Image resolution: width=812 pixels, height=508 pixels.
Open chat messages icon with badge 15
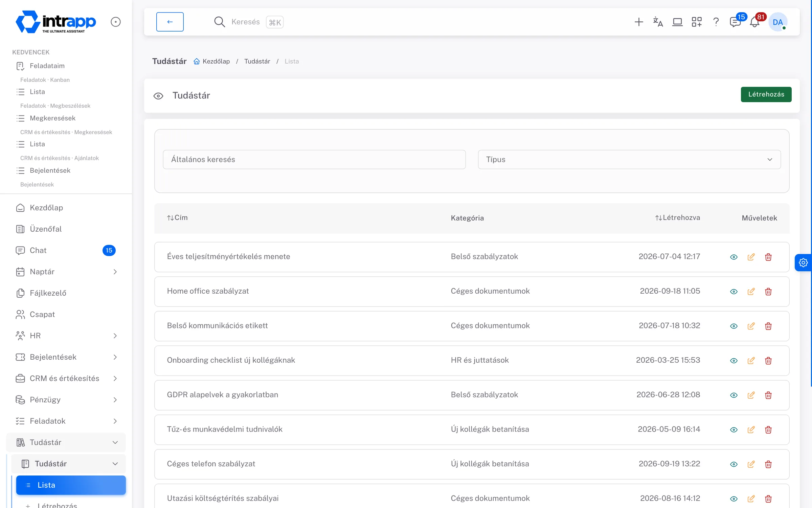point(735,22)
